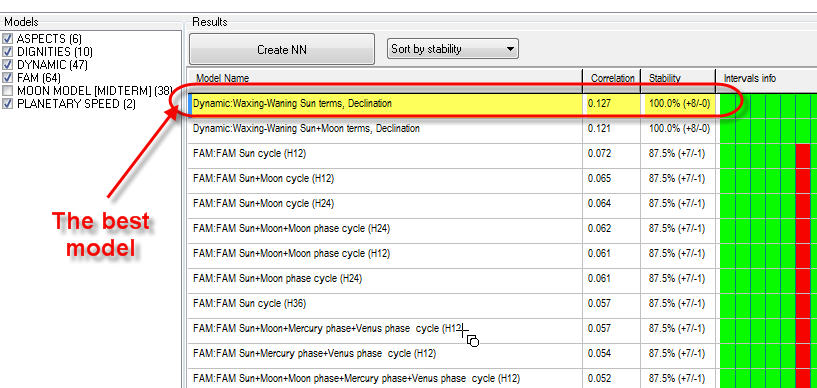The width and height of the screenshot is (817, 388).
Task: Toggle the PLANETARY SPEED (2) checkbox
Action: (7, 104)
